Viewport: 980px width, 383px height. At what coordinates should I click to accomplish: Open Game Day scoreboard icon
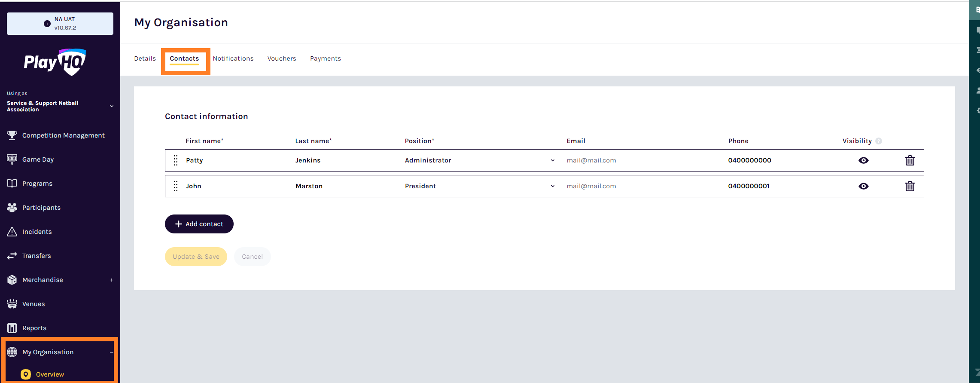tap(12, 159)
